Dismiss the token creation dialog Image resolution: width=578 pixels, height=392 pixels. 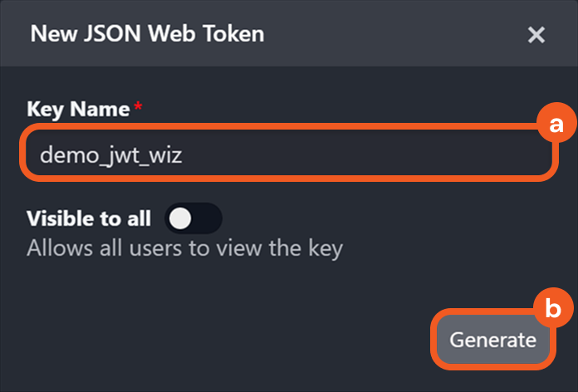pos(536,35)
